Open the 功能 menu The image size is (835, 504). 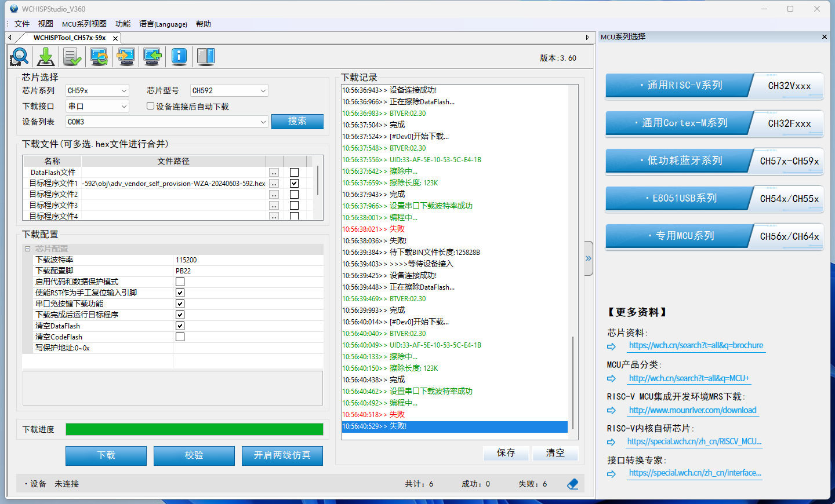click(123, 24)
